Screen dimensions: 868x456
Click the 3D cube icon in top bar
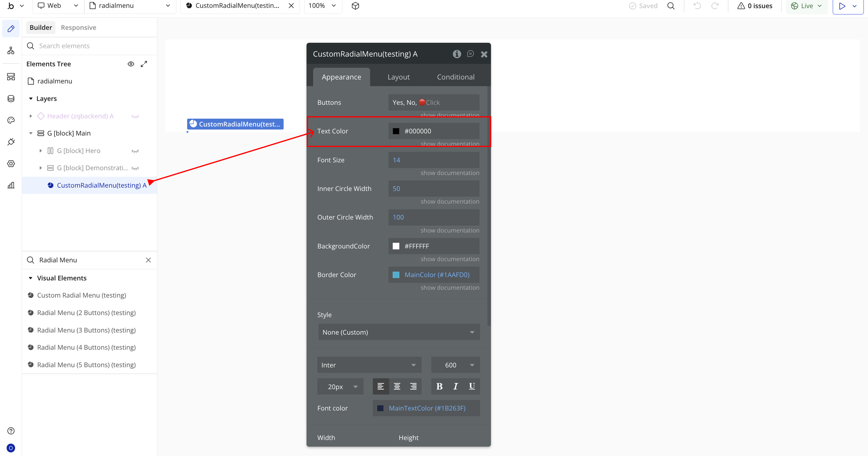[355, 6]
